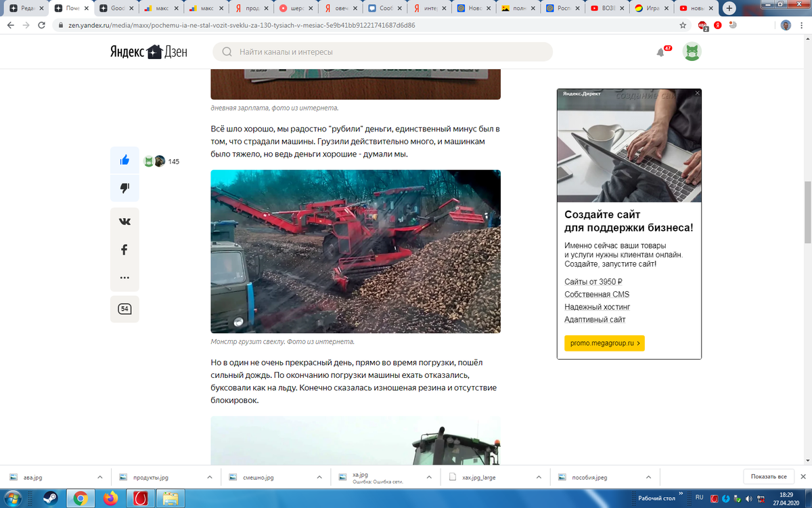Click the 'Создайте сайт' ad headline
The width and height of the screenshot is (812, 508).
629,221
